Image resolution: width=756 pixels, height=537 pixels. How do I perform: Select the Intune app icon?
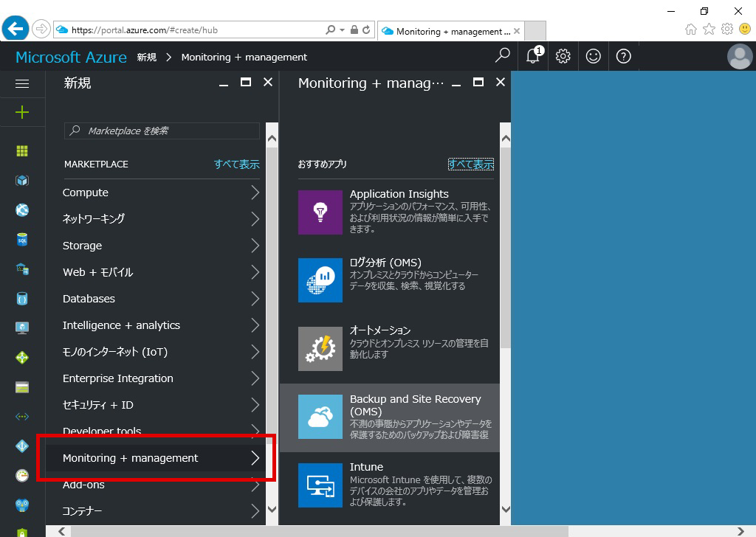320,485
